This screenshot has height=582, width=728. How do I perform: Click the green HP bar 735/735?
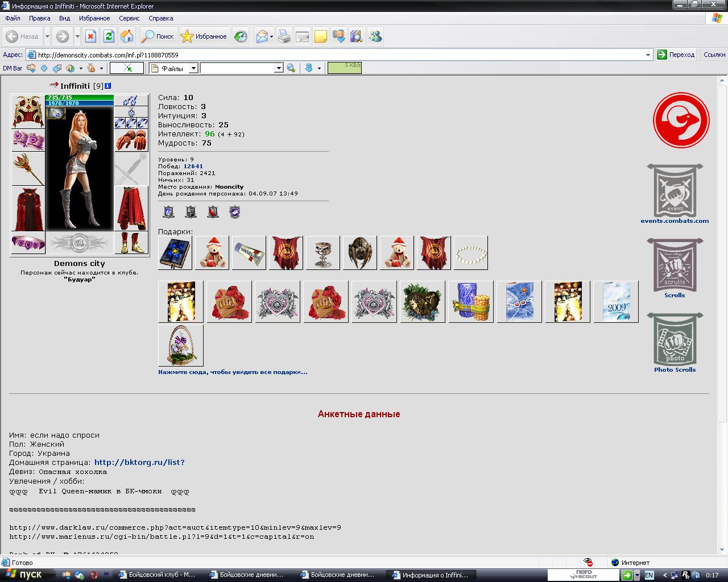pos(80,98)
